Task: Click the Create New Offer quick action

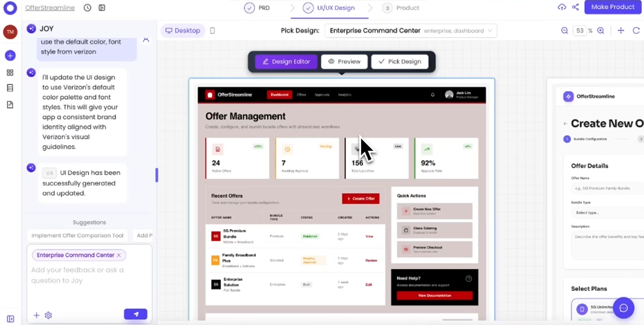Action: (x=435, y=211)
